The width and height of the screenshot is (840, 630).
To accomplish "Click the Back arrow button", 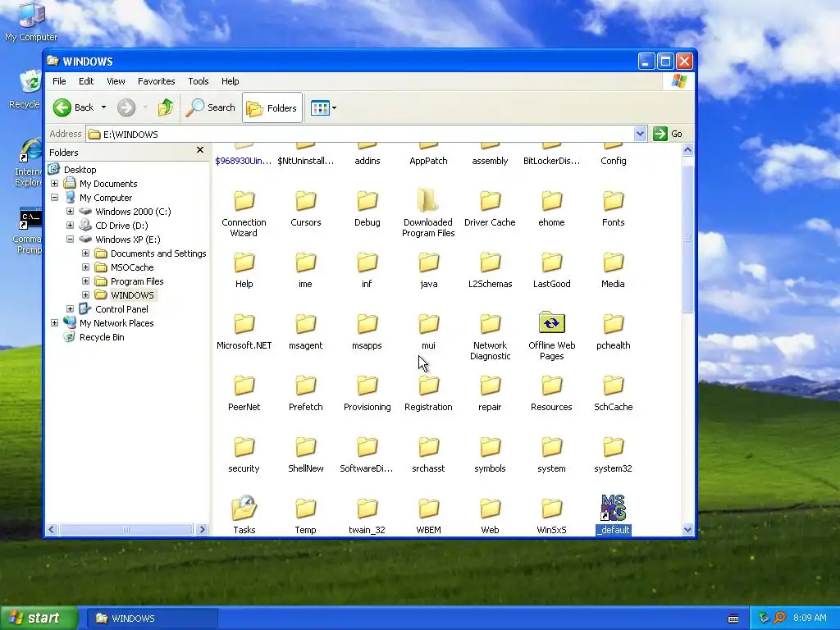I will tap(73, 107).
